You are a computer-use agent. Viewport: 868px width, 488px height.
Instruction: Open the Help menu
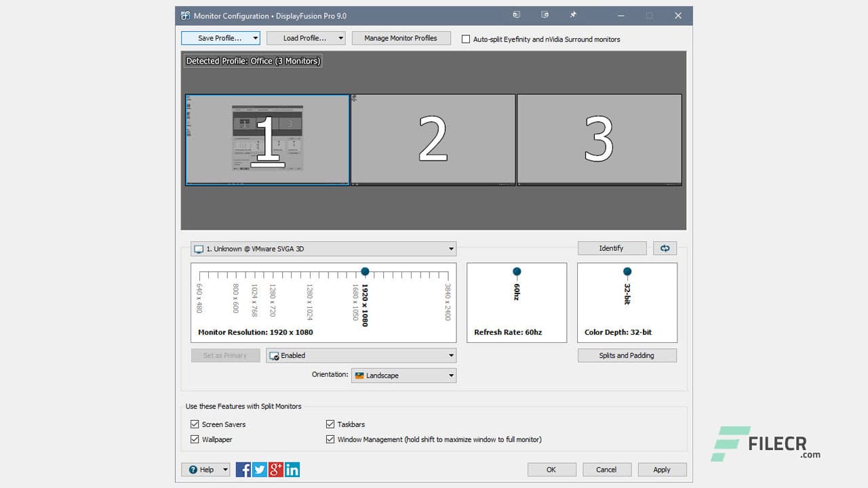(x=205, y=469)
